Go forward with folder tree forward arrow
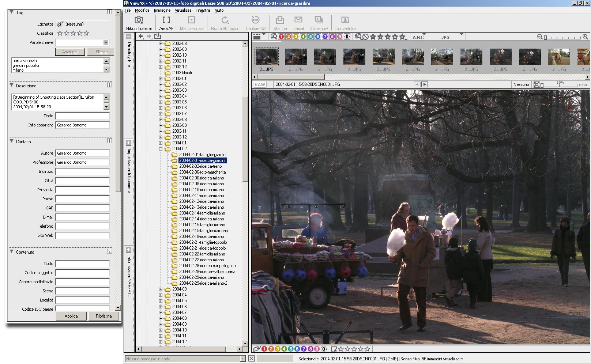The image size is (591, 364). point(149,36)
